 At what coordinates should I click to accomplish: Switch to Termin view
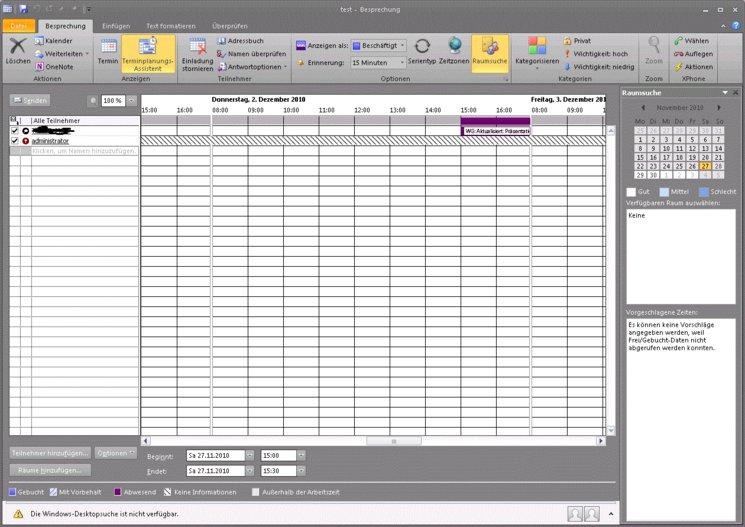point(108,50)
